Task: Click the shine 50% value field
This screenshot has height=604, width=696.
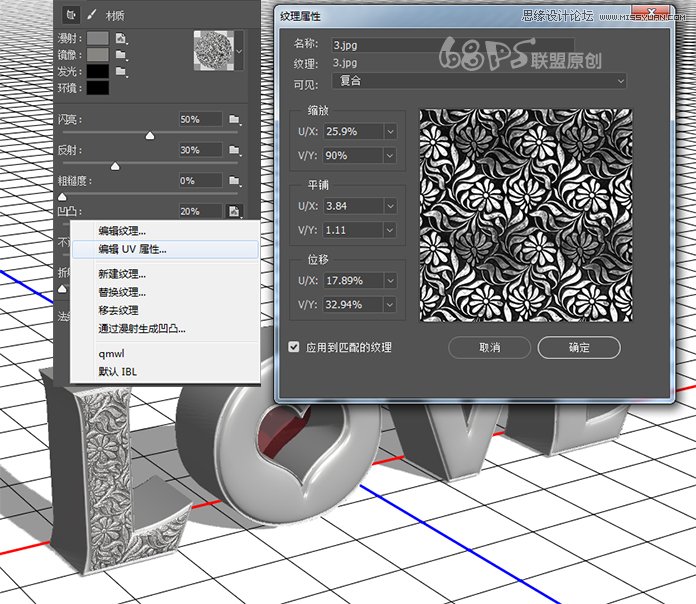Action: (x=200, y=119)
